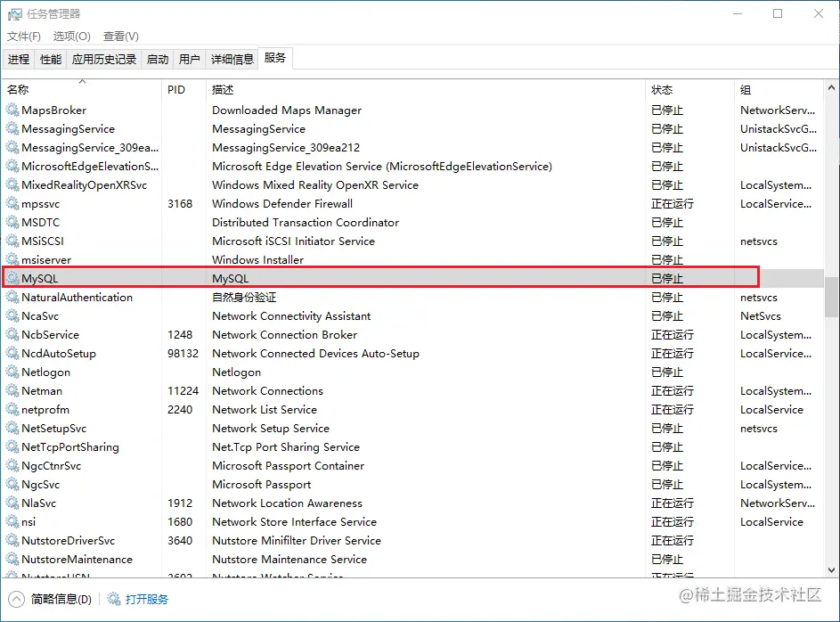
Task: Click the 打开服务 link
Action: (147, 599)
